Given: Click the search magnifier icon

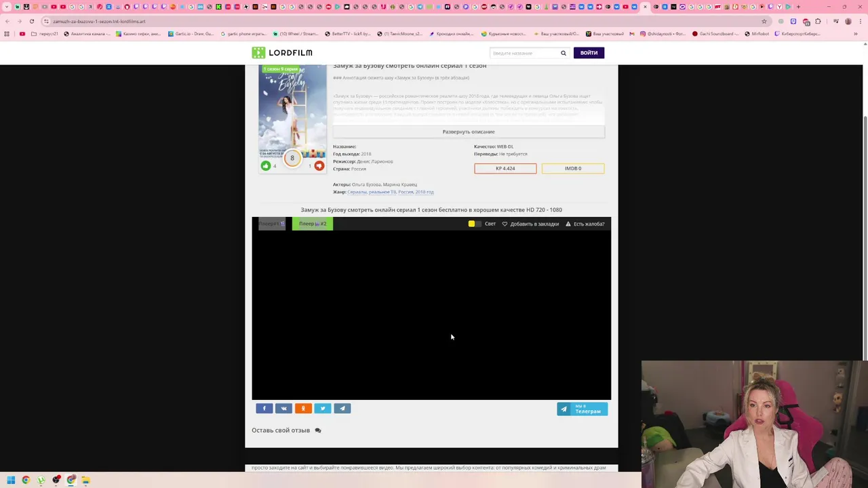Looking at the screenshot, I should click(563, 53).
